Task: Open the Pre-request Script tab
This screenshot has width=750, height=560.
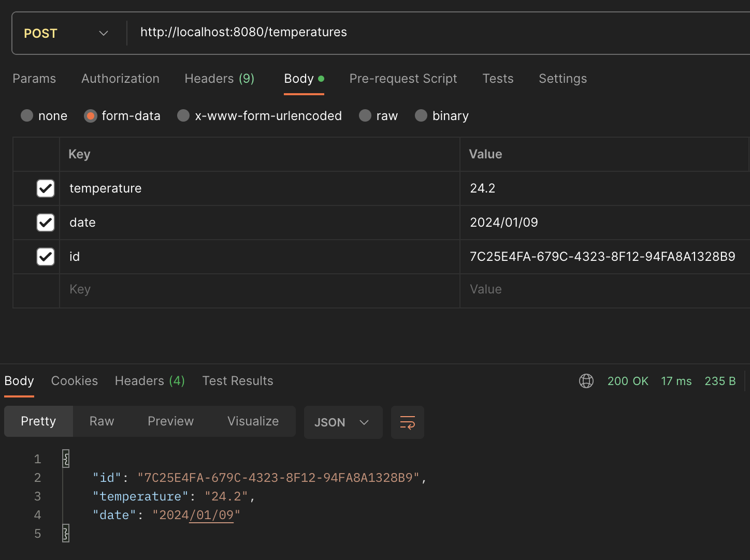Action: click(x=403, y=79)
